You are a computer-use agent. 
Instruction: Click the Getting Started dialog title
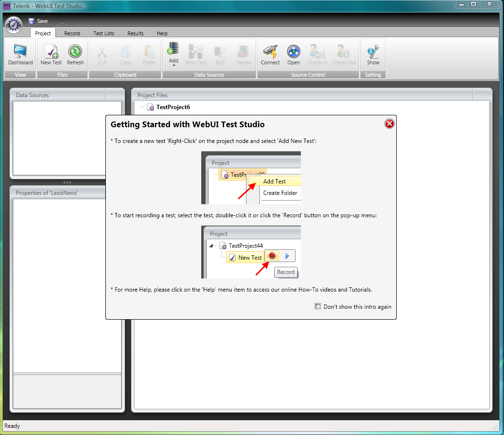(187, 124)
